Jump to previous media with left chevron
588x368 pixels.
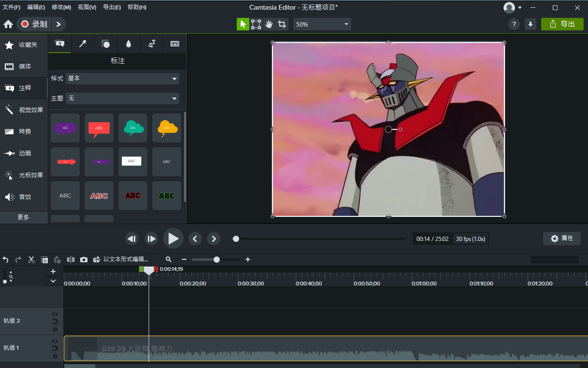(195, 239)
